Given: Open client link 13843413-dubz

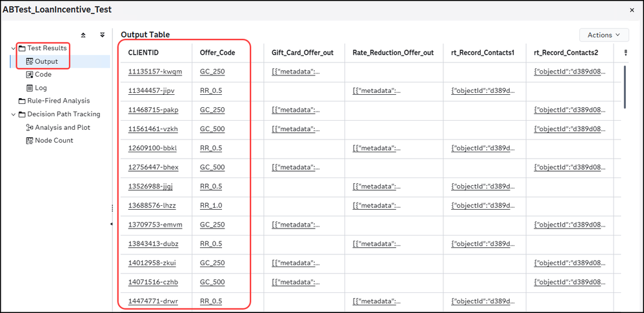Looking at the screenshot, I should (153, 243).
